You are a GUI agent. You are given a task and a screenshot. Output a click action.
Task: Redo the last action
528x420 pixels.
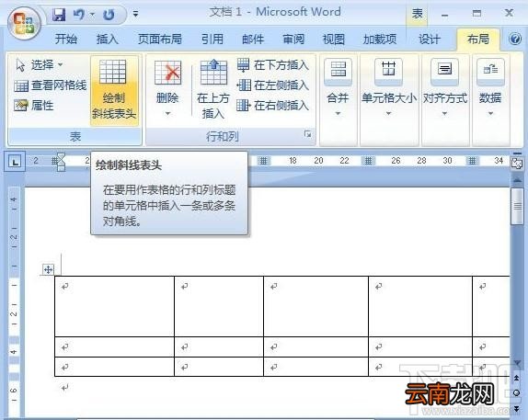[109, 15]
